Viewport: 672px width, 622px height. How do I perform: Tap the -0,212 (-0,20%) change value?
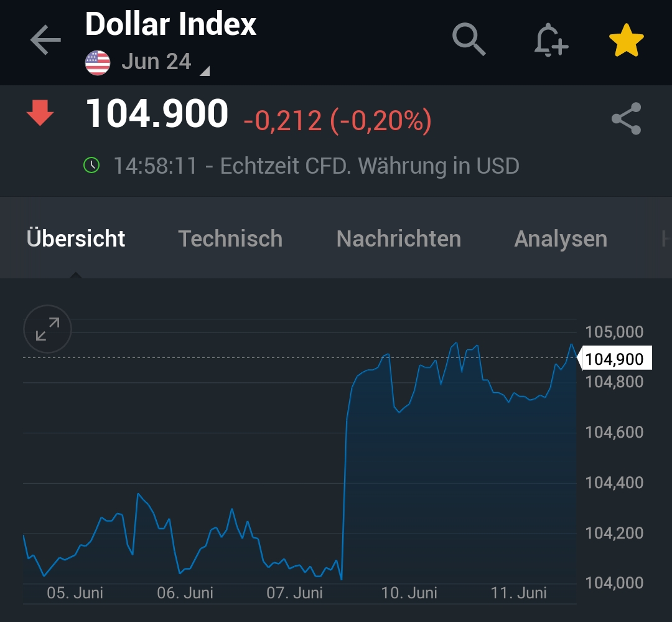pos(337,120)
